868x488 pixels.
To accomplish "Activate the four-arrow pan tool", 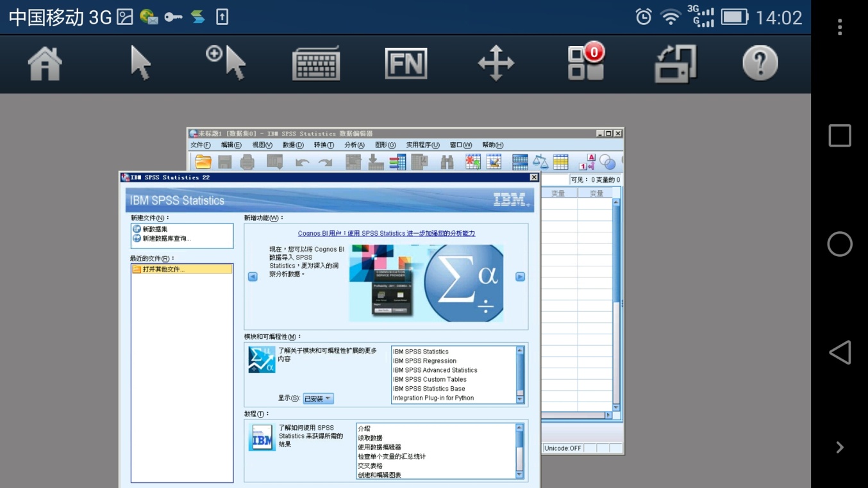I will pos(496,63).
